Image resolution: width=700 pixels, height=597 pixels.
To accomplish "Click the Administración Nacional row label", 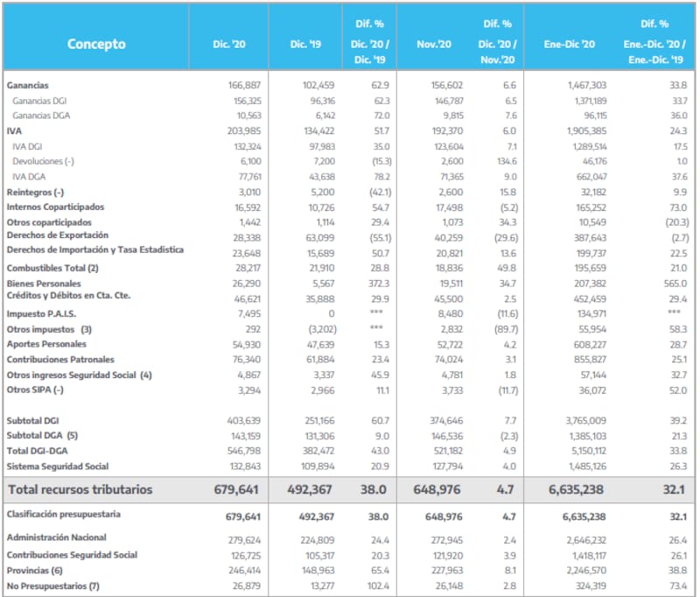I will (x=57, y=537).
